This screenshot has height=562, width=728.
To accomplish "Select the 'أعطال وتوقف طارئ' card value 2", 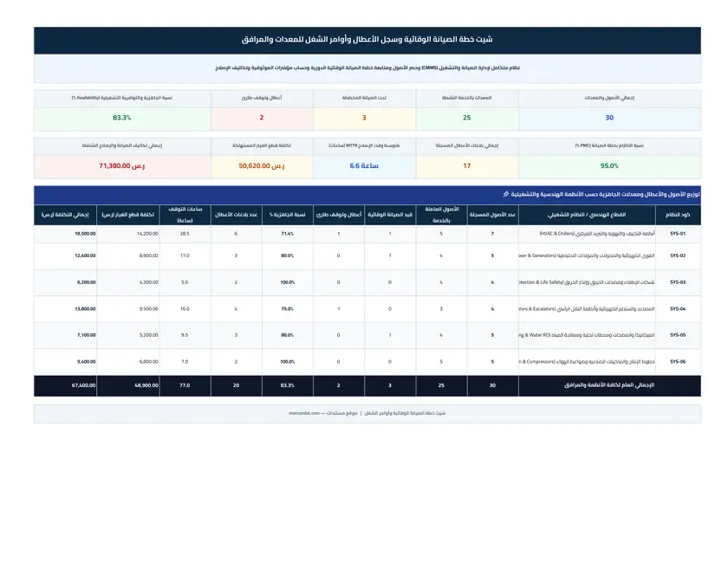I will [262, 118].
